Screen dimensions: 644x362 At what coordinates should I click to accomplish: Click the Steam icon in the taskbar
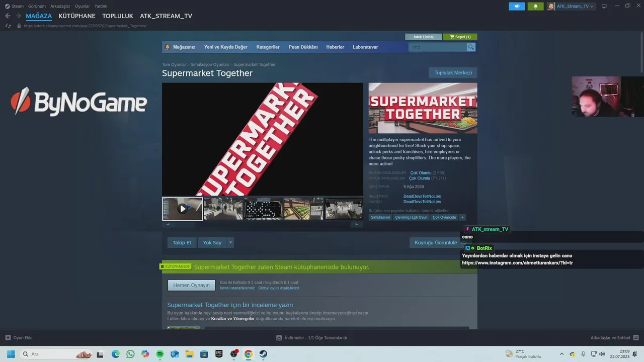[263, 354]
